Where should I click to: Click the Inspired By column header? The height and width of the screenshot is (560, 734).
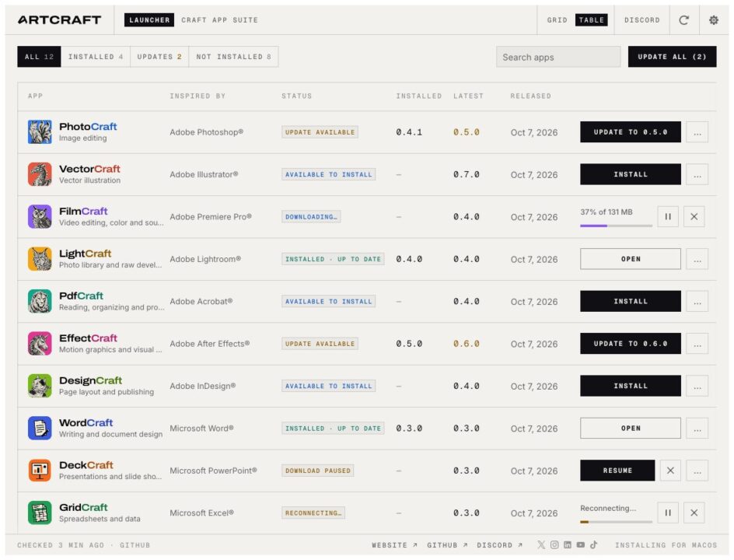point(197,96)
